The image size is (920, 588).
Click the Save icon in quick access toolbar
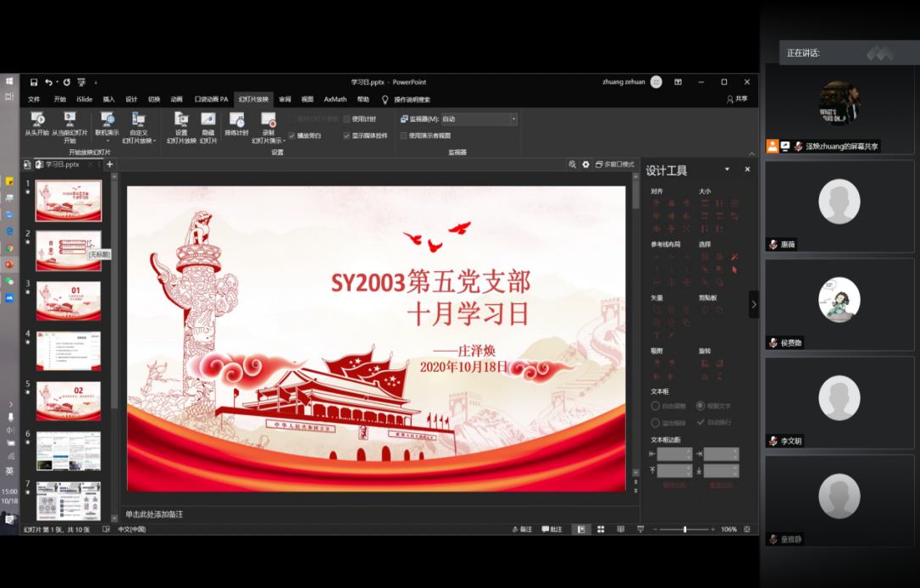pos(34,82)
